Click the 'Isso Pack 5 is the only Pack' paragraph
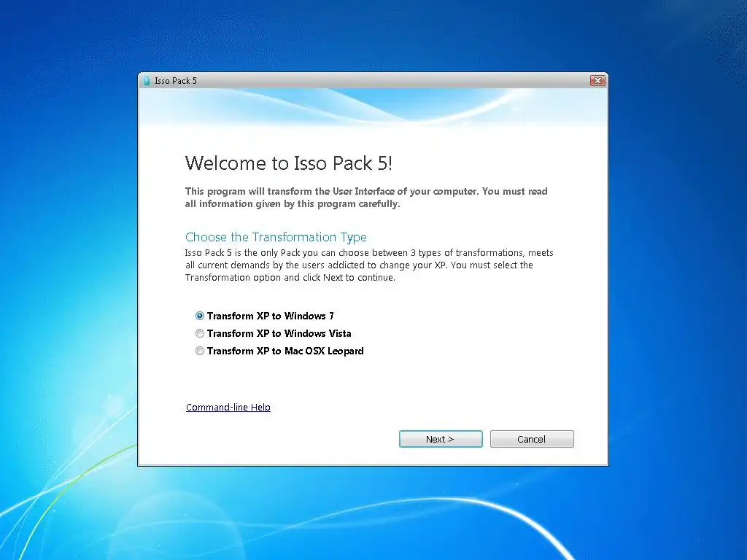Viewport: 747px width, 560px height. tap(369, 265)
